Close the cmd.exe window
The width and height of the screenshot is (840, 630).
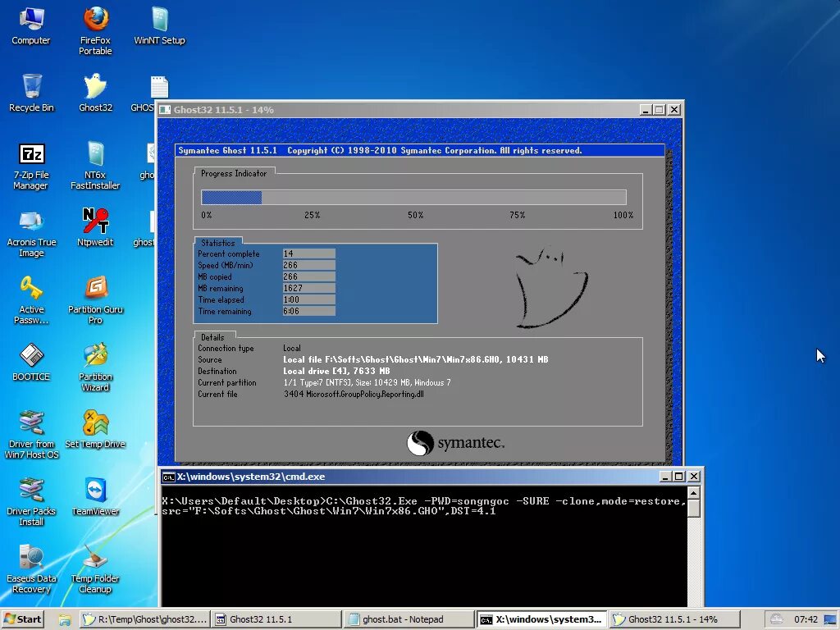point(694,477)
